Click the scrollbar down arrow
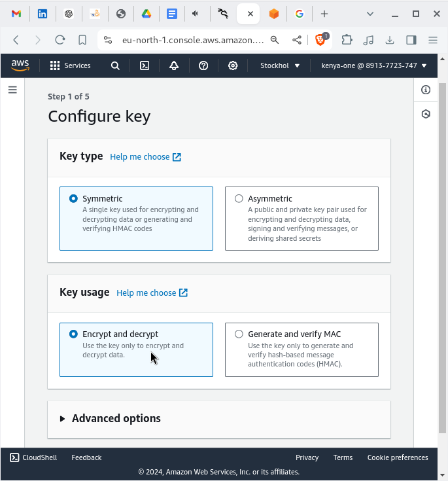The width and height of the screenshot is (448, 481). click(442, 475)
